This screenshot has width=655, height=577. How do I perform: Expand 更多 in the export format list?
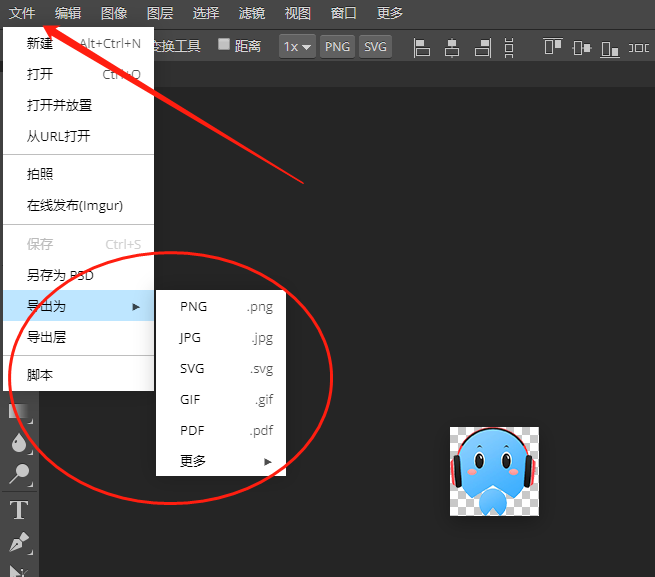221,461
